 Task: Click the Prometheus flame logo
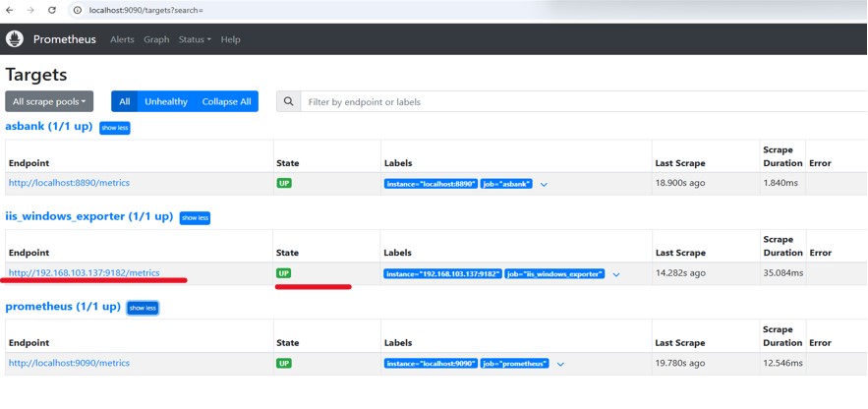click(15, 39)
